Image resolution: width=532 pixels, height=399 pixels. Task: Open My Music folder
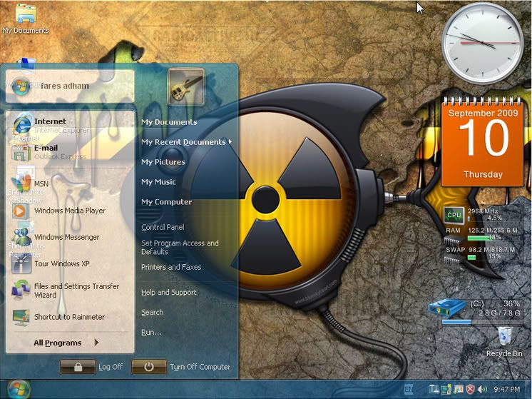(x=158, y=182)
